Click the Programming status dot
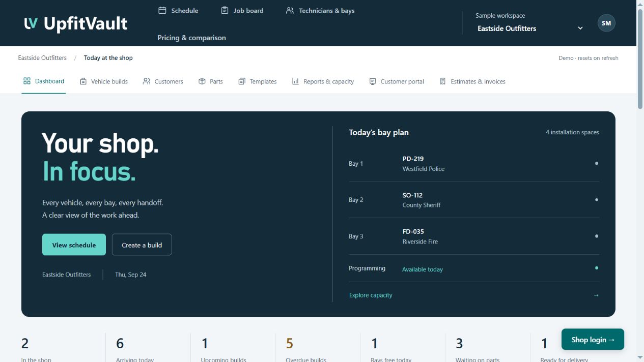Viewport: 644px width, 362px height. coord(597,268)
